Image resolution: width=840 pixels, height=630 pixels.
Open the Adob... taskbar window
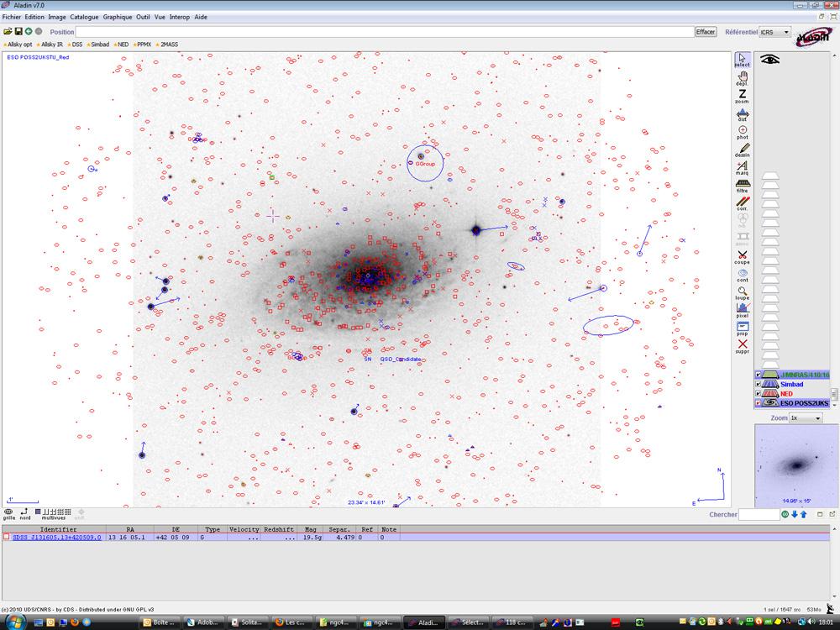pyautogui.click(x=203, y=622)
